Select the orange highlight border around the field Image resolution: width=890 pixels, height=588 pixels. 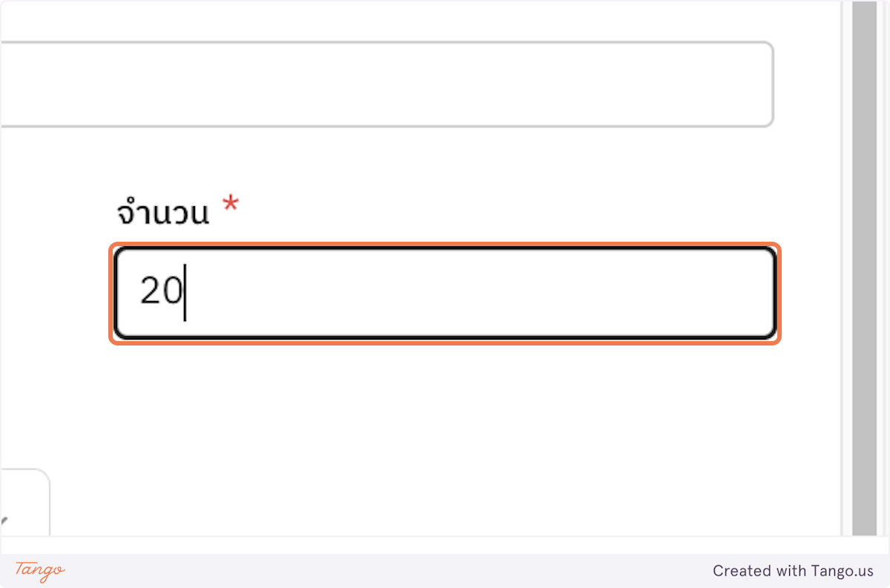pos(445,245)
